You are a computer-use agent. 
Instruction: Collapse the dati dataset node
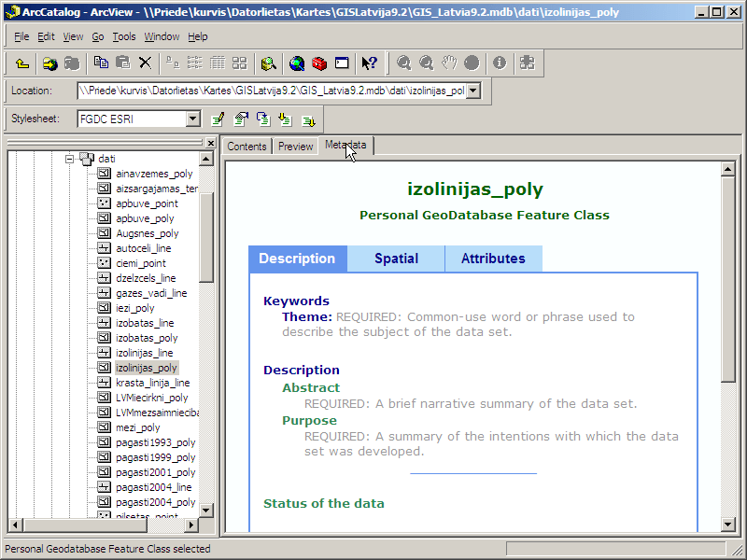(70, 159)
